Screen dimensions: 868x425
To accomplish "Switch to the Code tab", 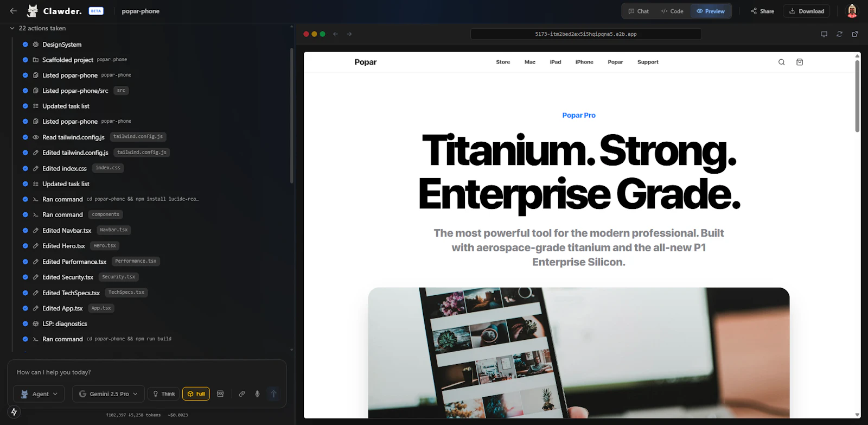I will pos(672,11).
